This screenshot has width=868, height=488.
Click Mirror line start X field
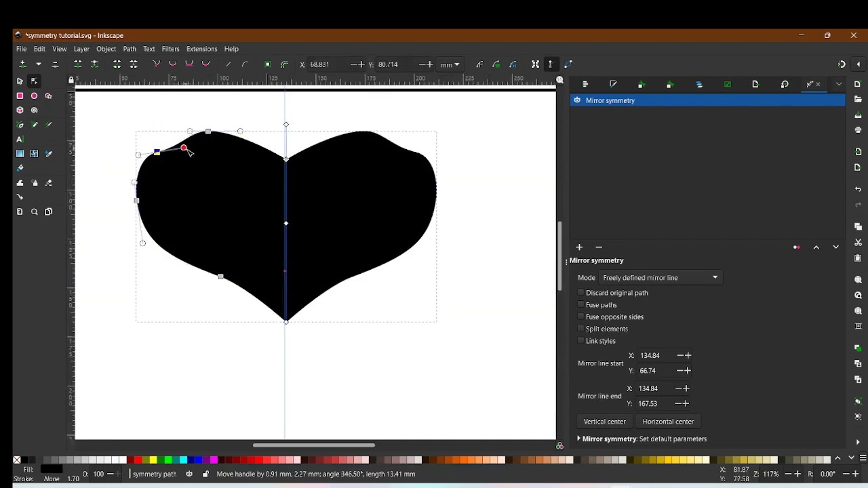(x=656, y=356)
